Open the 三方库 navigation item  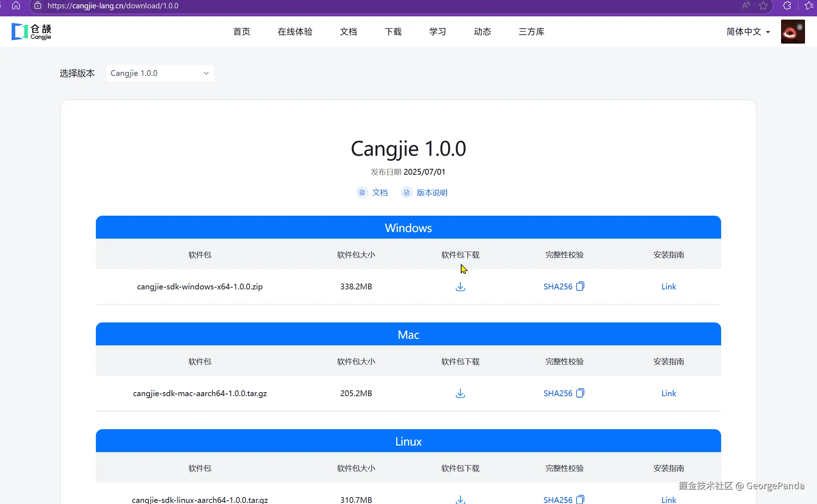[531, 32]
